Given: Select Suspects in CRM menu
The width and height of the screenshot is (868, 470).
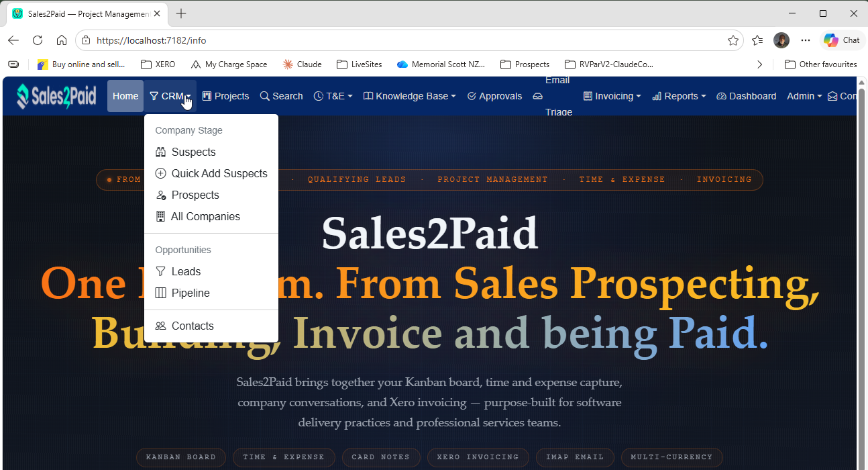Looking at the screenshot, I should 211,152.
